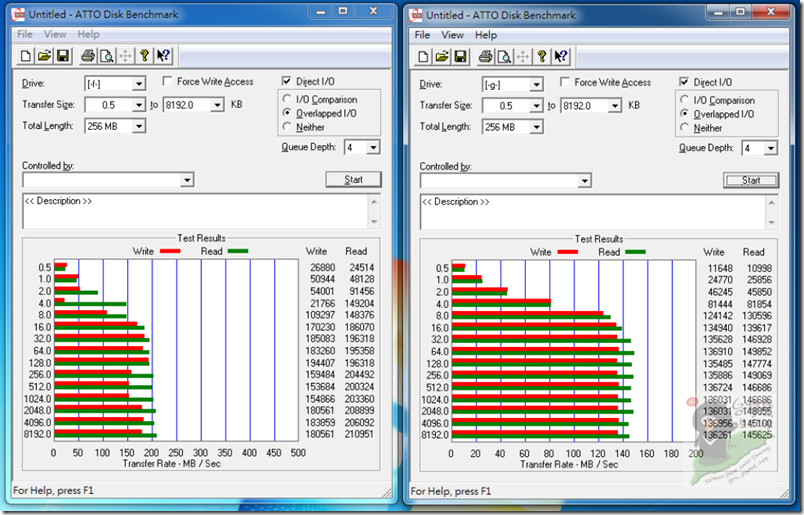The image size is (804, 515).
Task: Open Drive [-g-] dropdown in right window
Action: [536, 84]
